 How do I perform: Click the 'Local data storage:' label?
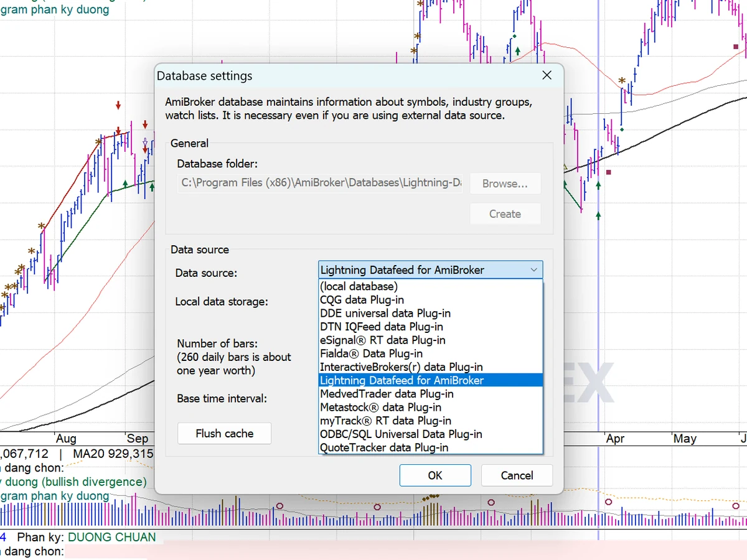point(222,302)
